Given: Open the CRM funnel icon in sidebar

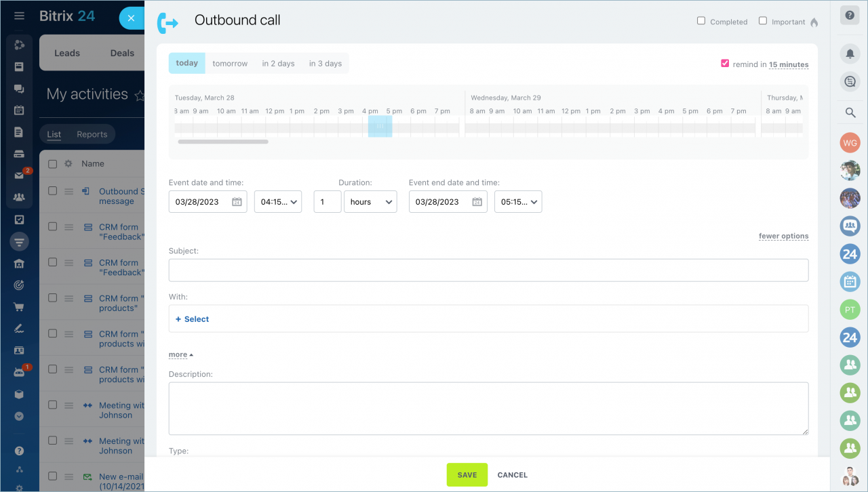Looking at the screenshot, I should [x=19, y=241].
